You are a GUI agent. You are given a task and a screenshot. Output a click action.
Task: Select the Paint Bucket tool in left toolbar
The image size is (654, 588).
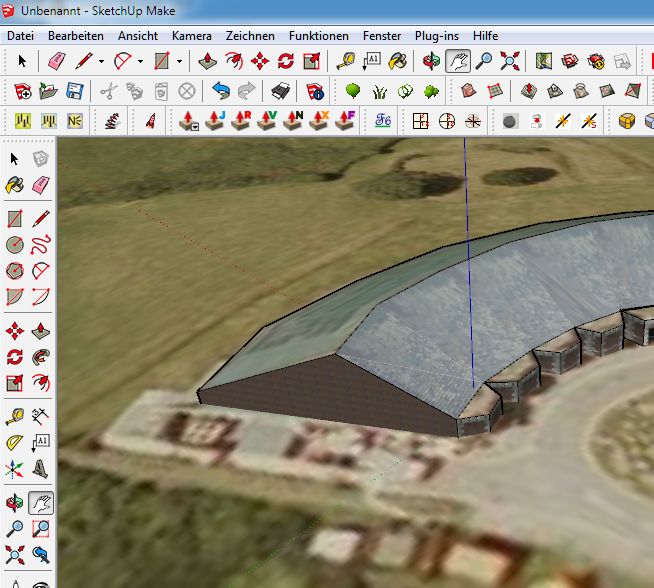(15, 185)
